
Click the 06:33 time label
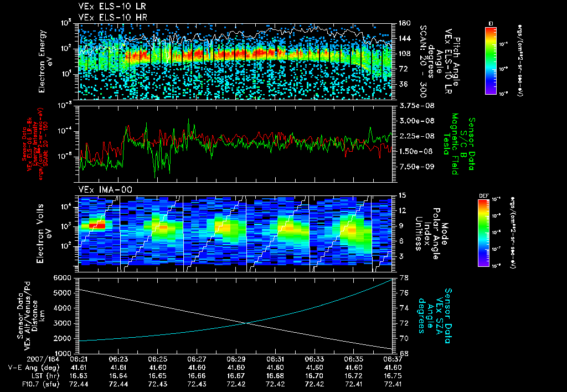click(315, 360)
